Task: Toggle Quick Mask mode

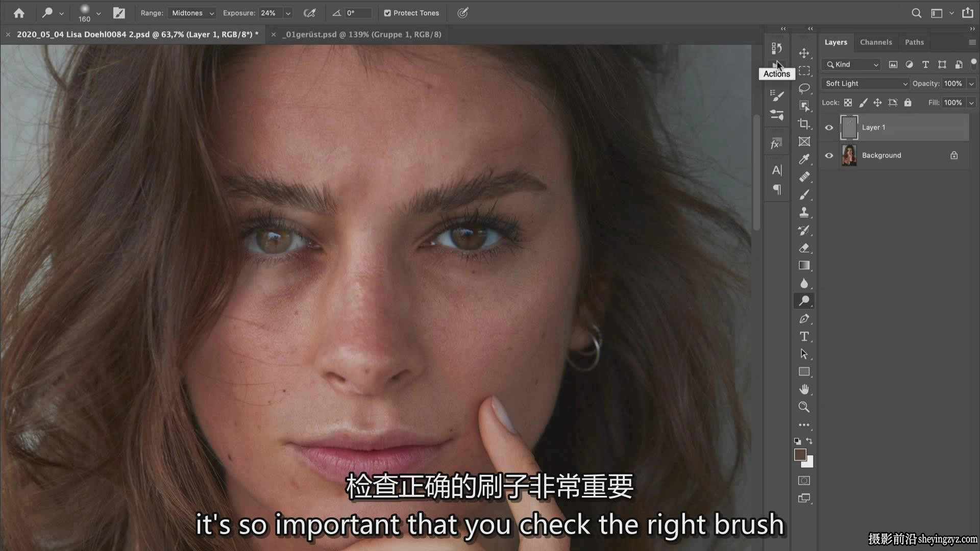Action: (x=804, y=481)
